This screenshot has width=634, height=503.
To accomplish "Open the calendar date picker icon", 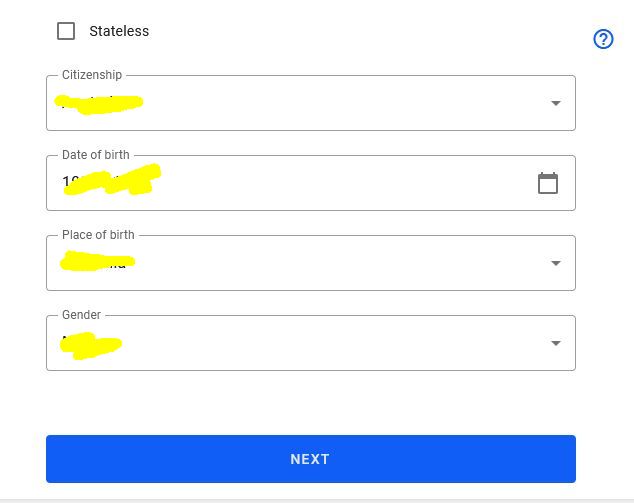I will pyautogui.click(x=548, y=183).
